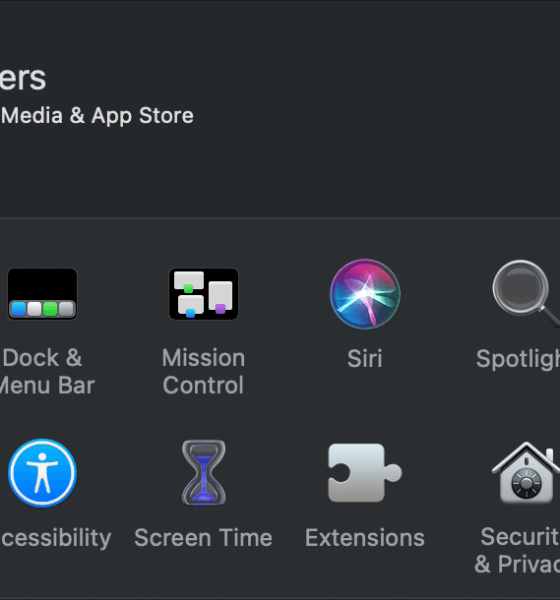
Task: Click the Security & Privacy house icon
Action: [526, 473]
